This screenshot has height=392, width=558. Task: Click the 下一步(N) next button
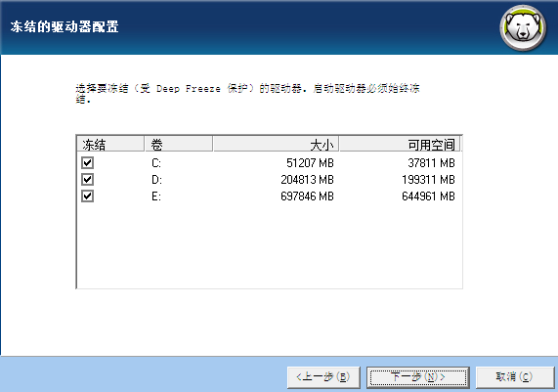418,377
